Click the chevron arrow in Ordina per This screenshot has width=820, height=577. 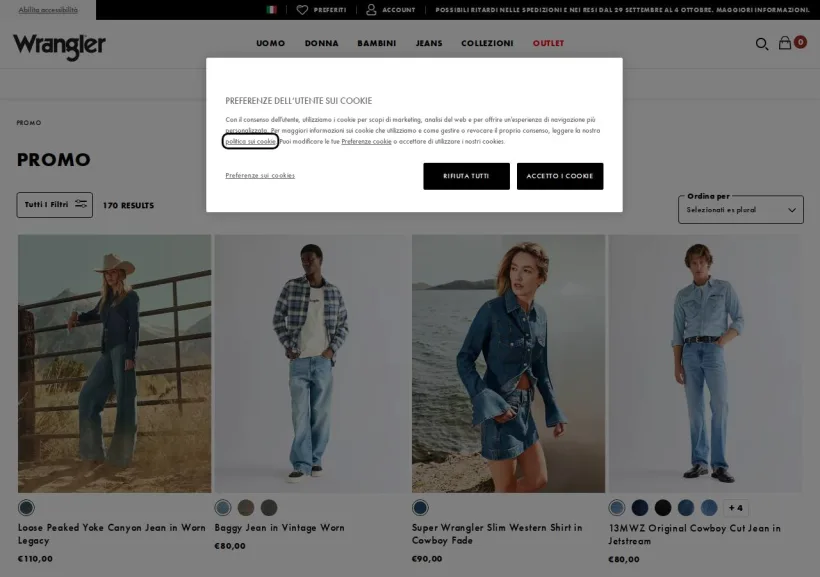tap(792, 210)
